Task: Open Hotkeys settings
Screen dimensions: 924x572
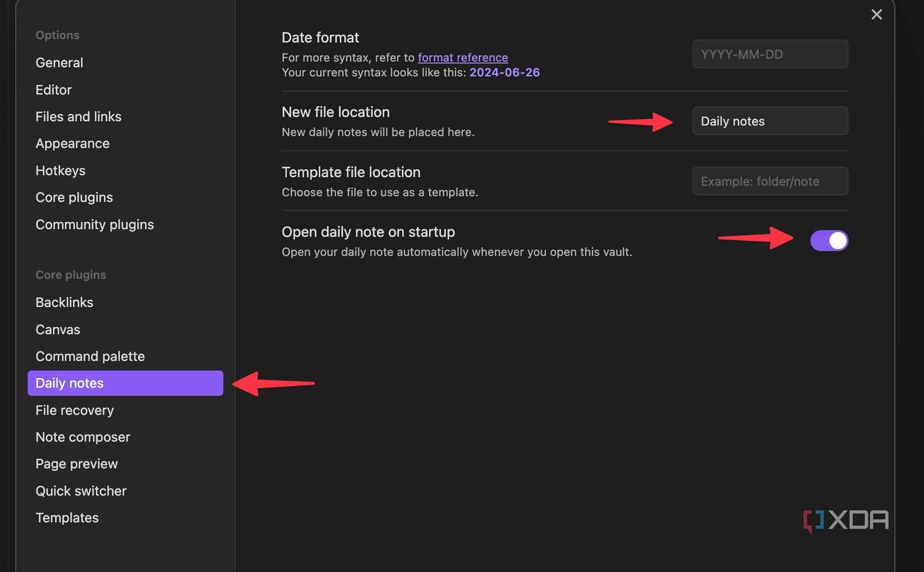Action: 60,170
